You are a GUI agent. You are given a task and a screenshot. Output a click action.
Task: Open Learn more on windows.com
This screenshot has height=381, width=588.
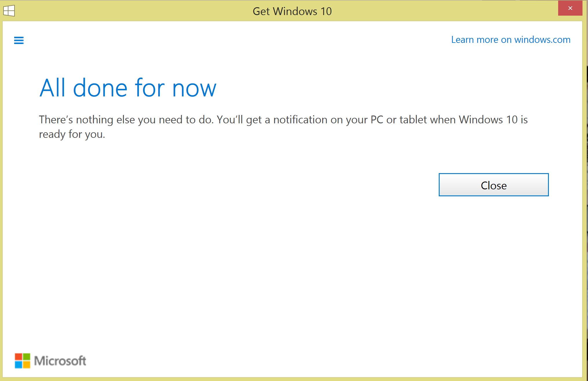[510, 39]
